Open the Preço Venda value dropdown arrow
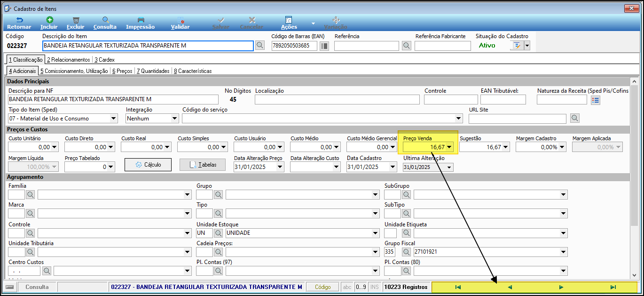This screenshot has width=644, height=296. pyautogui.click(x=449, y=147)
